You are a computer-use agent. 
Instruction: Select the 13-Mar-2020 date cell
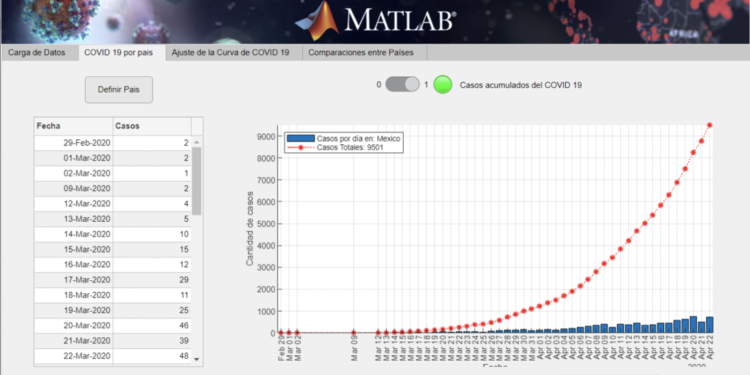[74, 219]
